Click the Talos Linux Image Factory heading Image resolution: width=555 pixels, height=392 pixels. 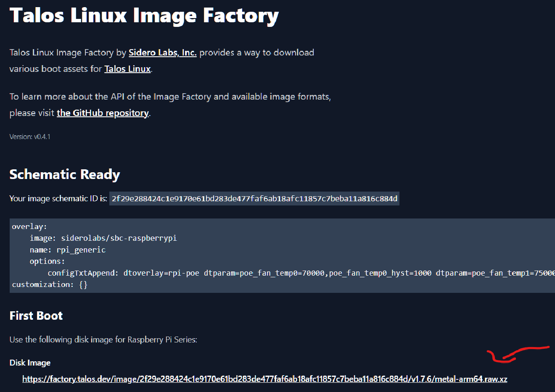(x=144, y=15)
